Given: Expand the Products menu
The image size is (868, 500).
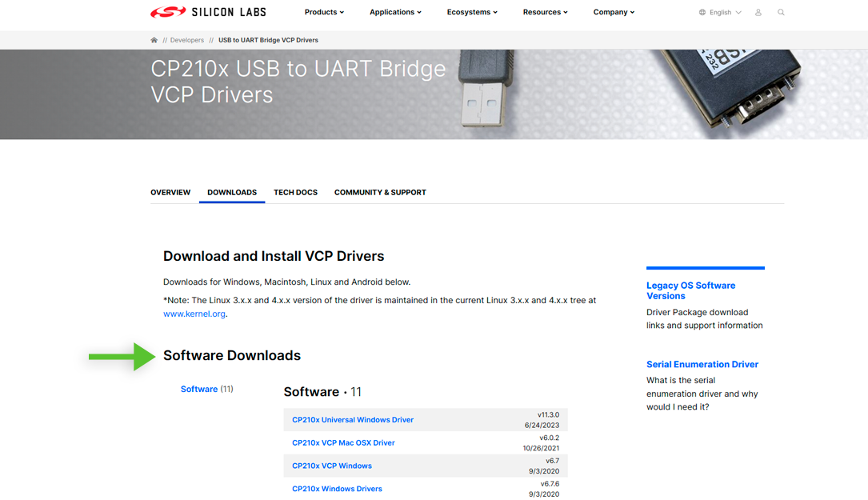Looking at the screenshot, I should click(324, 12).
